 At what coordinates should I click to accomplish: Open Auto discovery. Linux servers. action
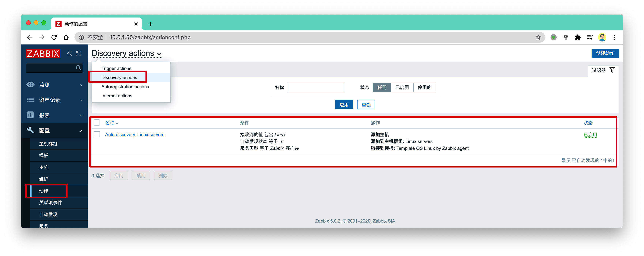[135, 135]
